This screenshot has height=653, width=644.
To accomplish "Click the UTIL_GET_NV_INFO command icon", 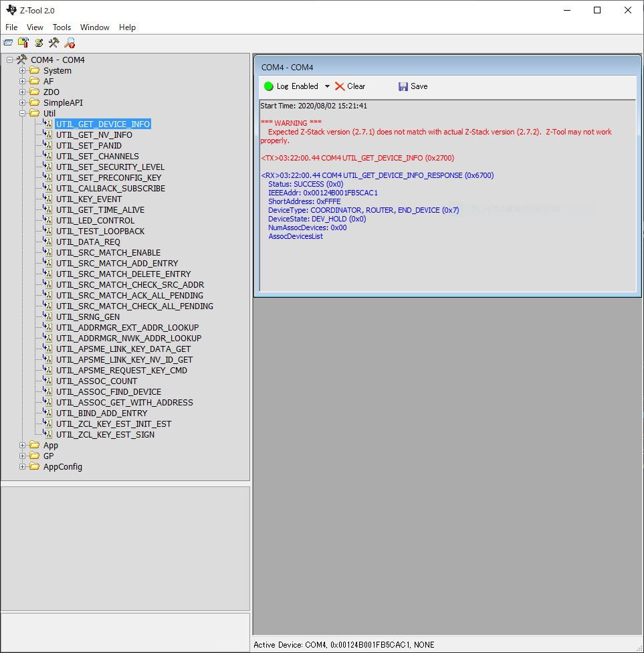I will tap(48, 134).
